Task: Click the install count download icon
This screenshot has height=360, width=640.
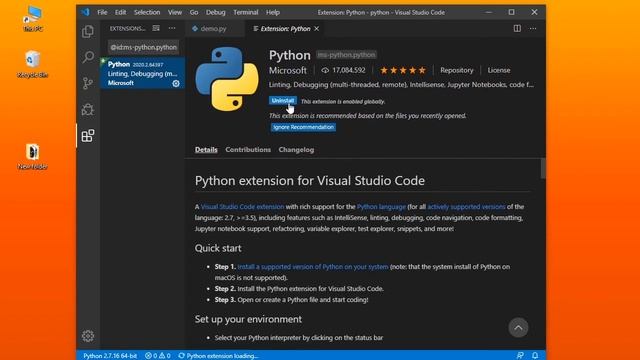Action: click(x=325, y=70)
